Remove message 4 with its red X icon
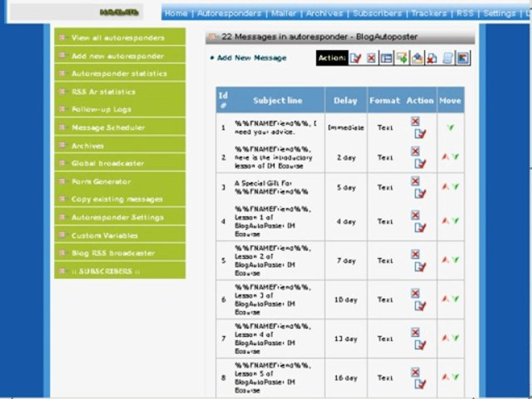Screen dimensions: 532x399 [x=415, y=215]
